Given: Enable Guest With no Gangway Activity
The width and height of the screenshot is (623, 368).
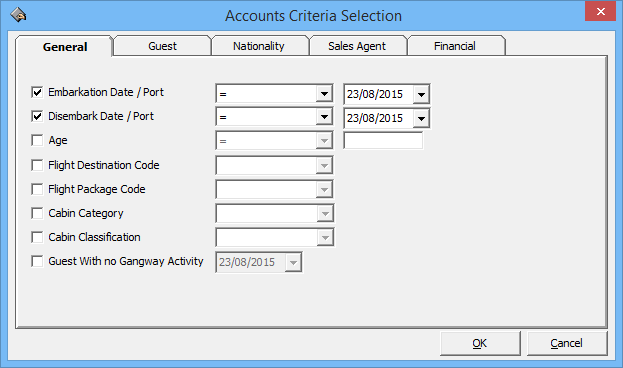Looking at the screenshot, I should tap(37, 261).
